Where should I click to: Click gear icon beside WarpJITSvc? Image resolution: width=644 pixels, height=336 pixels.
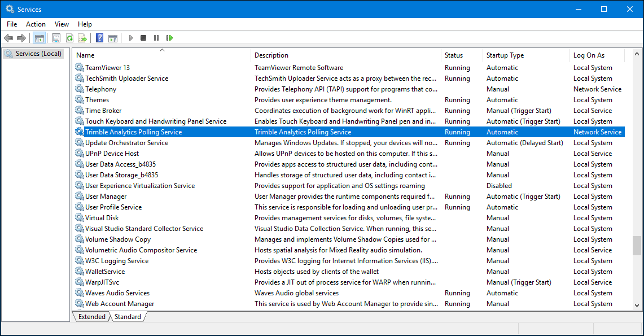pos(79,281)
